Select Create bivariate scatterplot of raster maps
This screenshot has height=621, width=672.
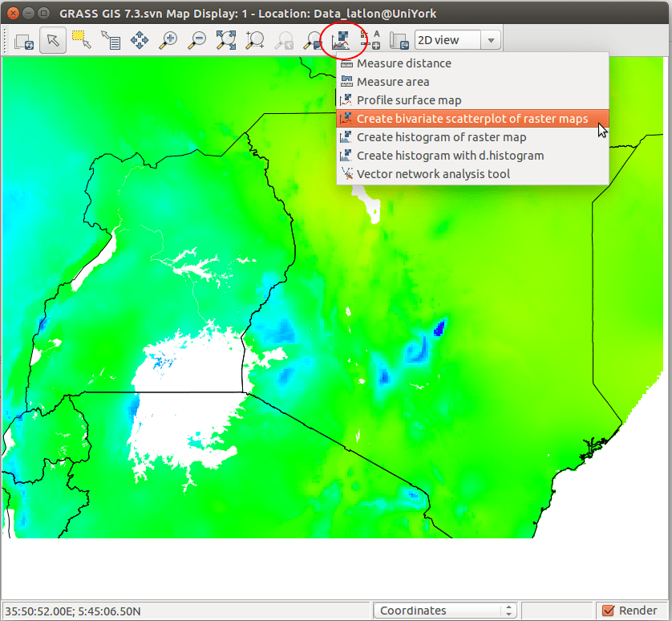click(472, 119)
